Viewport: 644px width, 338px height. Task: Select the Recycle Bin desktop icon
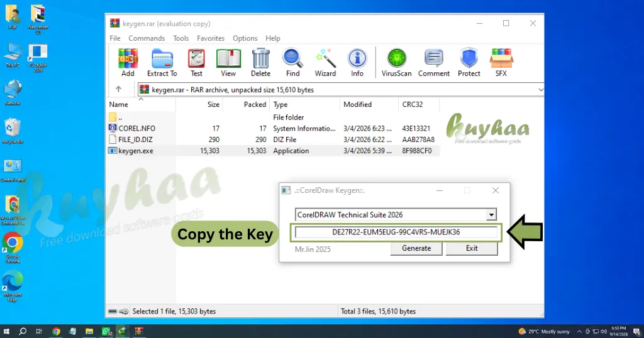point(13,131)
